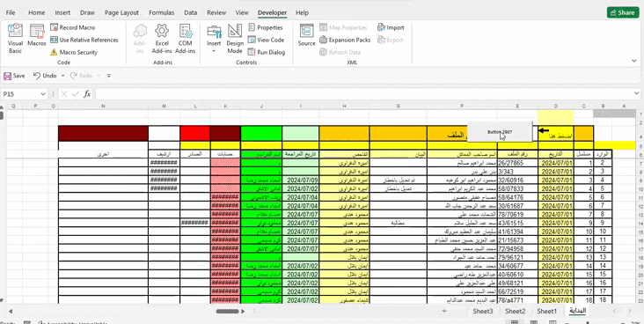Start Record Macro

click(73, 27)
